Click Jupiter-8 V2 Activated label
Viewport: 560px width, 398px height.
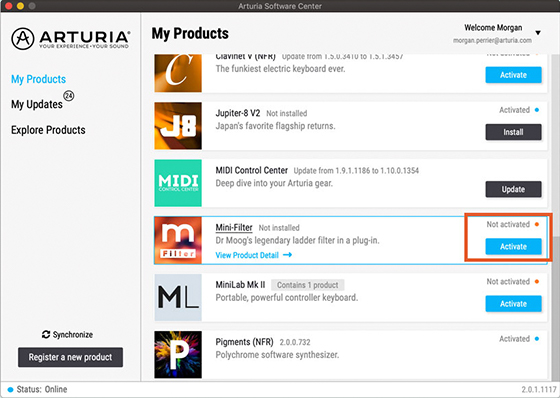point(515,110)
